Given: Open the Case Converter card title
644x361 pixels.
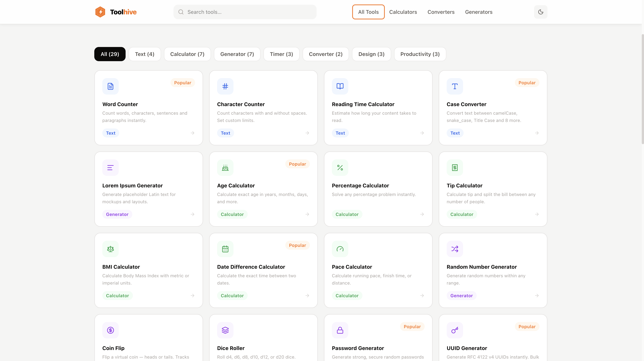Looking at the screenshot, I should (x=466, y=104).
